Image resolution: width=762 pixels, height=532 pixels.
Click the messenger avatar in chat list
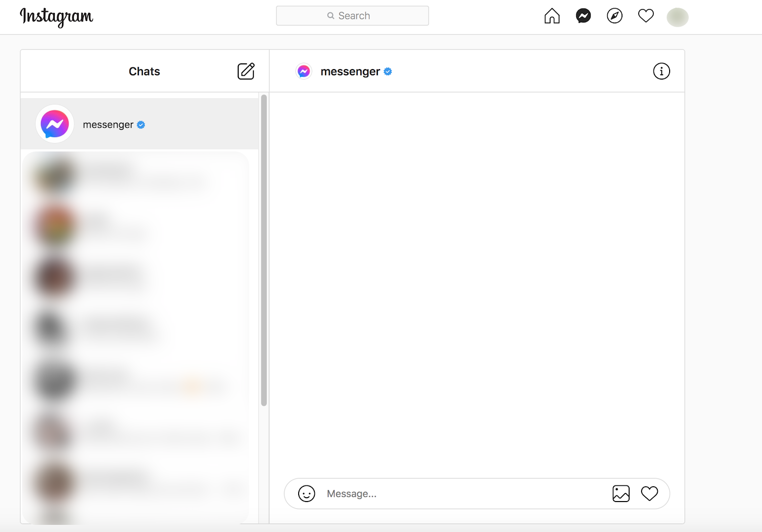pos(55,124)
